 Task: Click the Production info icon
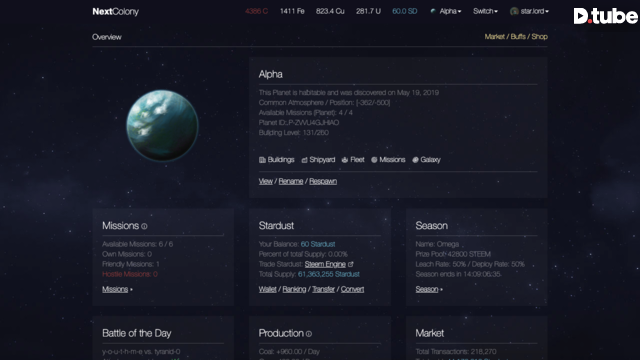(309, 334)
